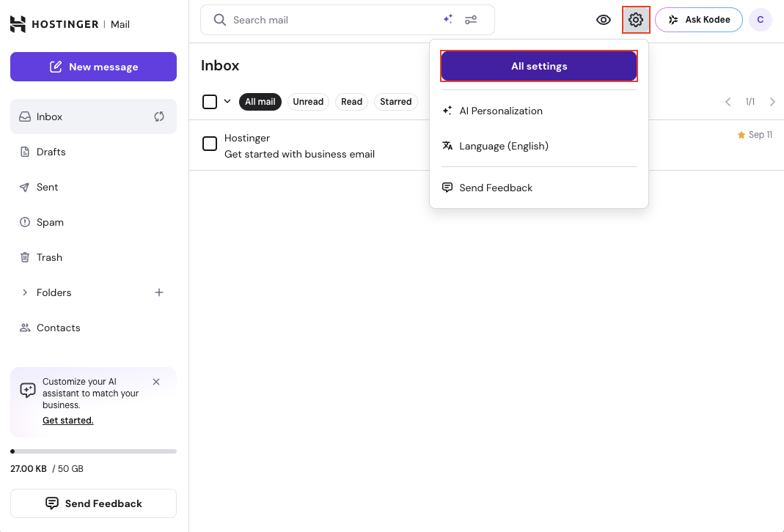Go to next page of mail
Viewport: 784px width, 532px height.
pos(772,102)
